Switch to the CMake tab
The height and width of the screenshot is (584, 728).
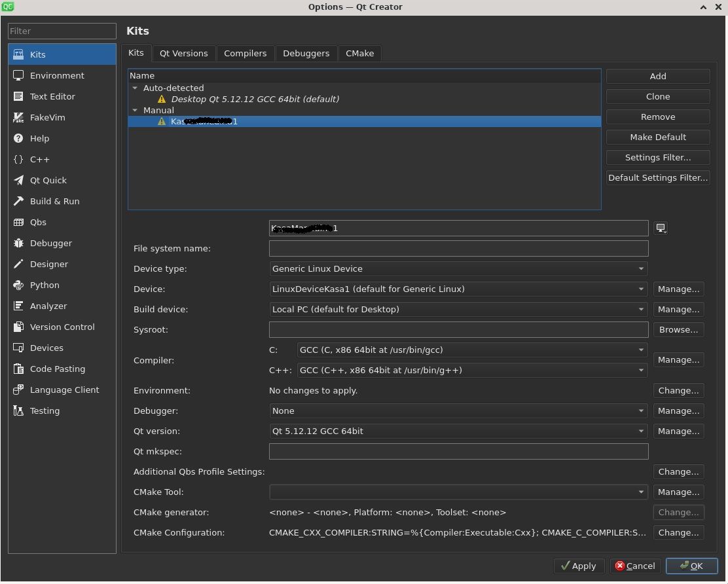360,54
